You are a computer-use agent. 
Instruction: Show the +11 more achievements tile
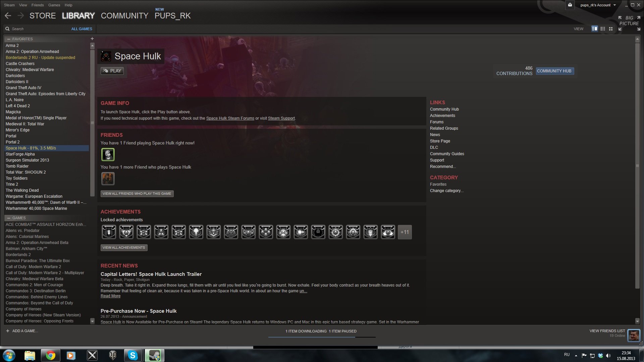405,232
